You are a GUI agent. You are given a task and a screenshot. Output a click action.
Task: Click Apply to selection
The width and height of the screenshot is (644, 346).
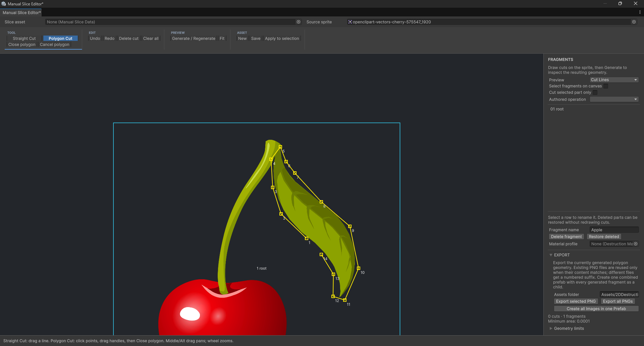tap(282, 38)
